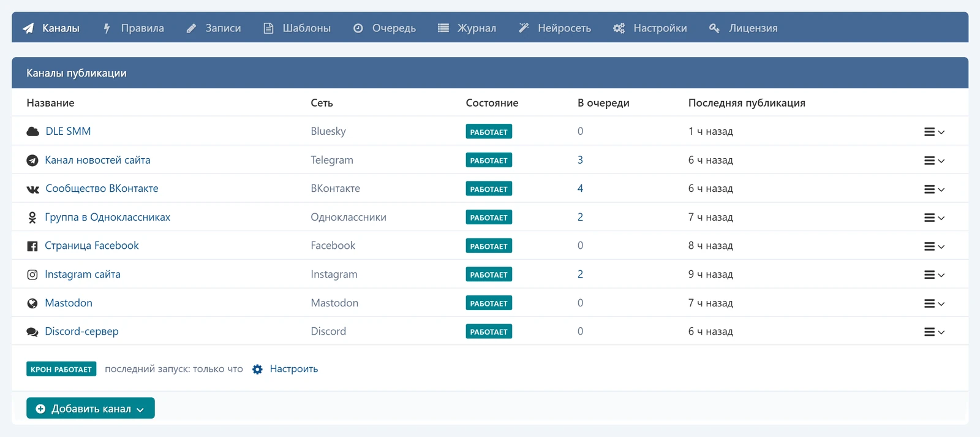Screen dimensions: 980x437
Task: Click the РАБОТАЕТ badge in DLE SMM row
Action: 489,132
